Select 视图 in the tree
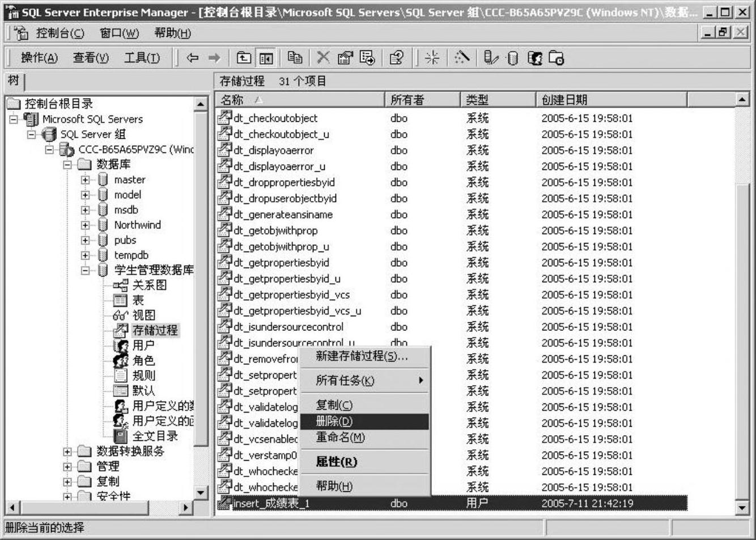756x540 pixels. pyautogui.click(x=143, y=315)
